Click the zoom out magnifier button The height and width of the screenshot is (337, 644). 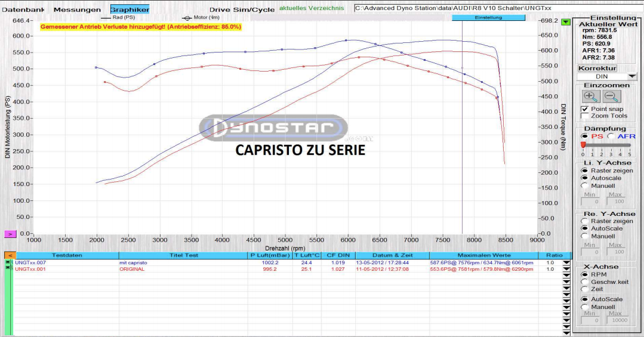612,97
